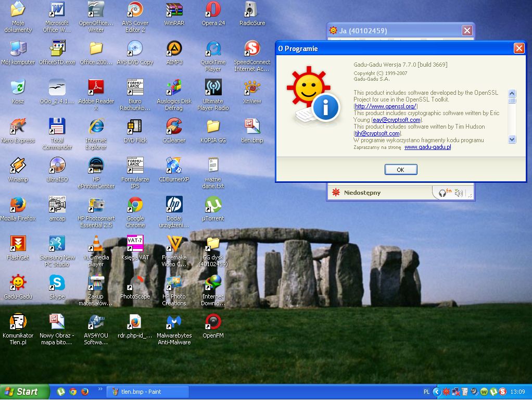Select the AIMP3 desktop icon

click(174, 53)
